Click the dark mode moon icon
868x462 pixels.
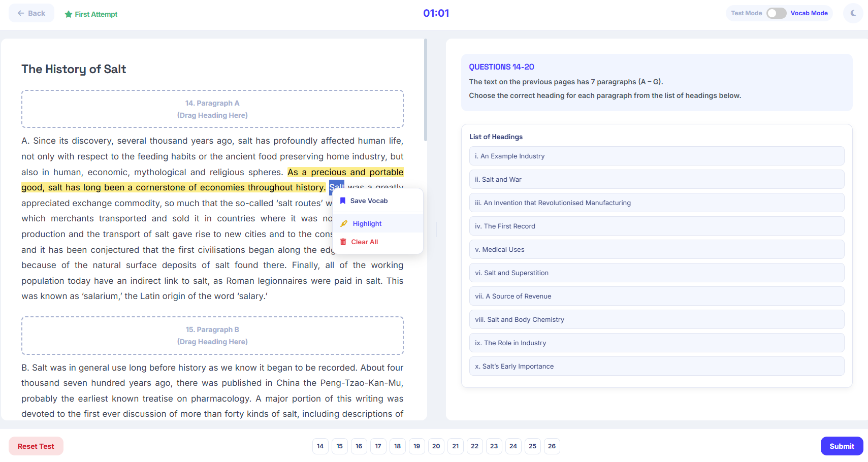coord(853,13)
